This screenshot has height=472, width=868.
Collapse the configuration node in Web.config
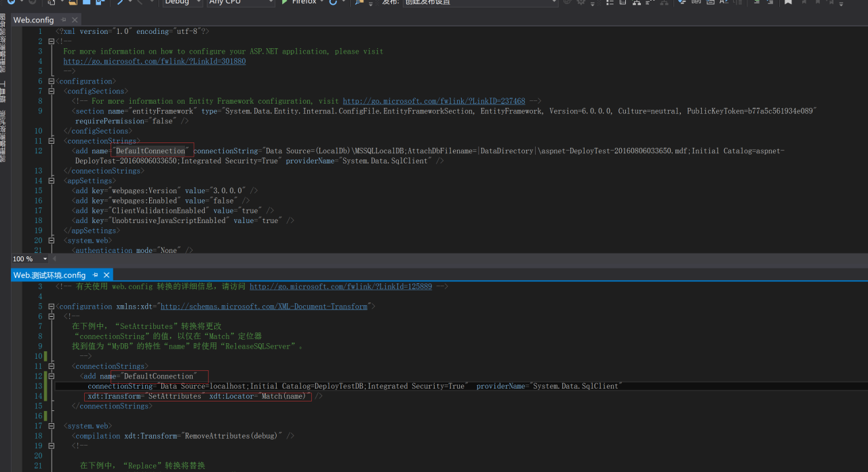click(x=52, y=81)
